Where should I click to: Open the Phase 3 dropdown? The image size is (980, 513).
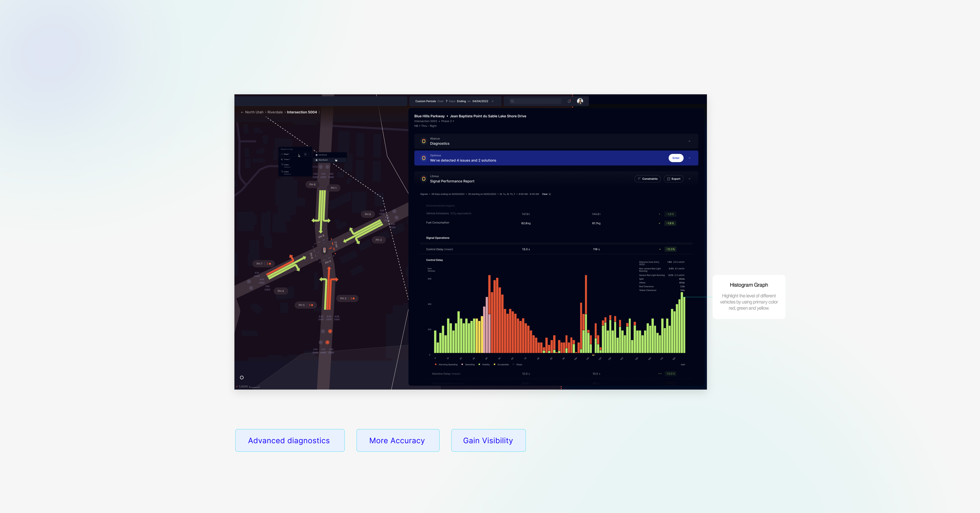447,121
